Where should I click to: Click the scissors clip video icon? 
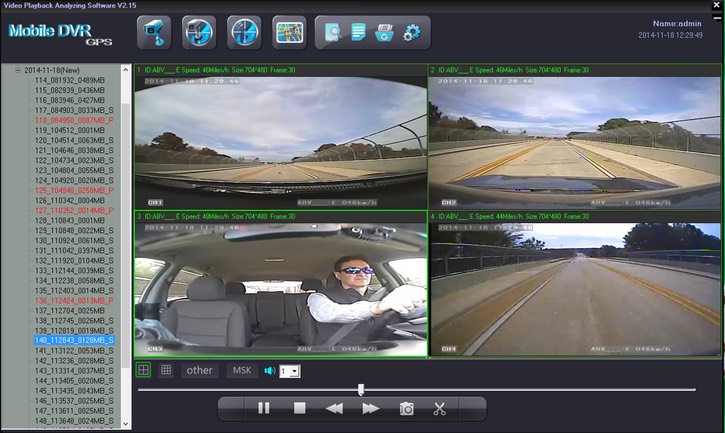click(439, 408)
